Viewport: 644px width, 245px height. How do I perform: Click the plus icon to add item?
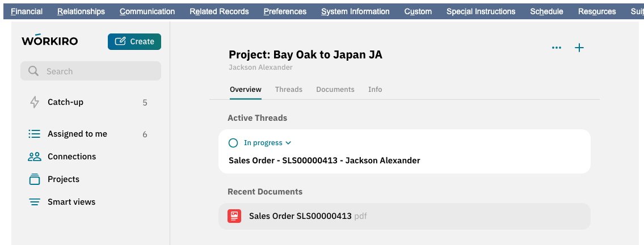(579, 48)
